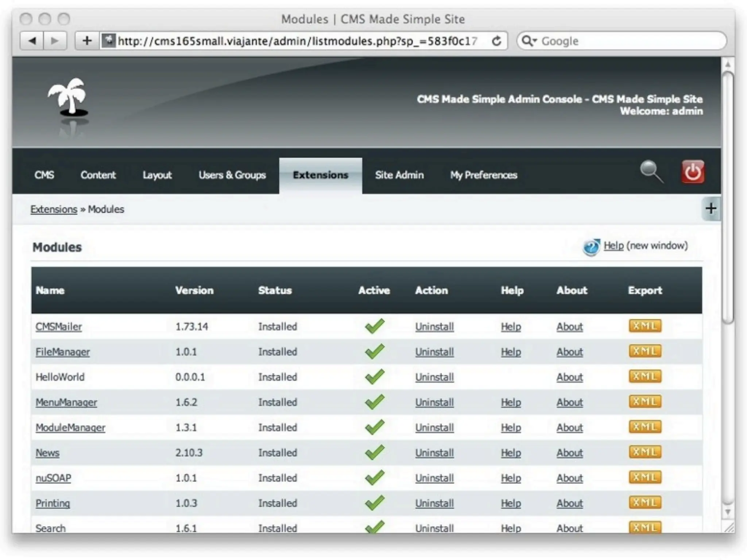Screen dimensions: 747x560
Task: Click the site favicon in address bar
Action: tap(108, 40)
